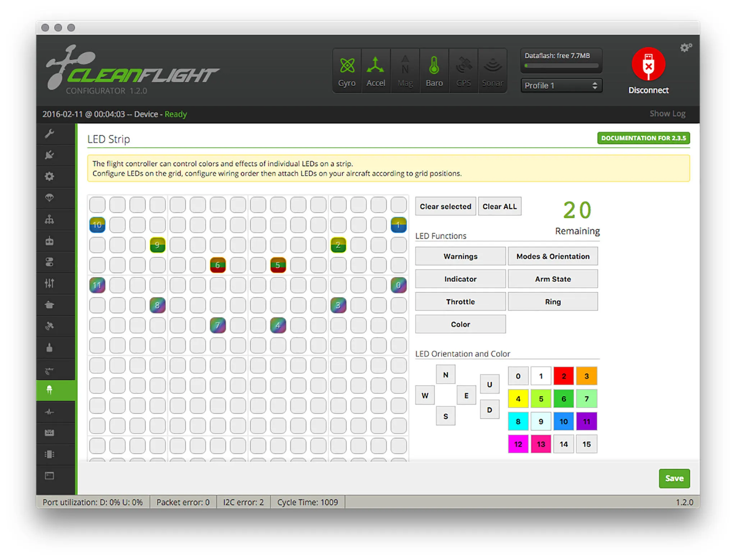This screenshot has height=560, width=736.
Task: Click the red Disconnect USB icon
Action: coord(648,65)
